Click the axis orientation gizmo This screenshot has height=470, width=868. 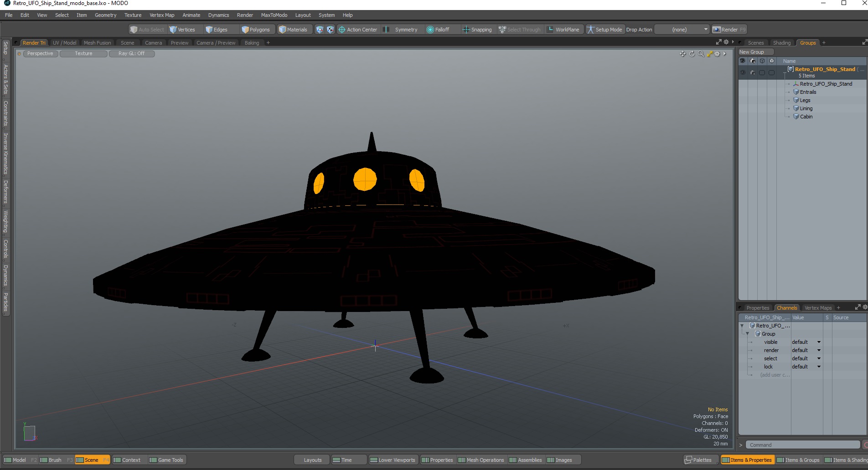coord(30,433)
